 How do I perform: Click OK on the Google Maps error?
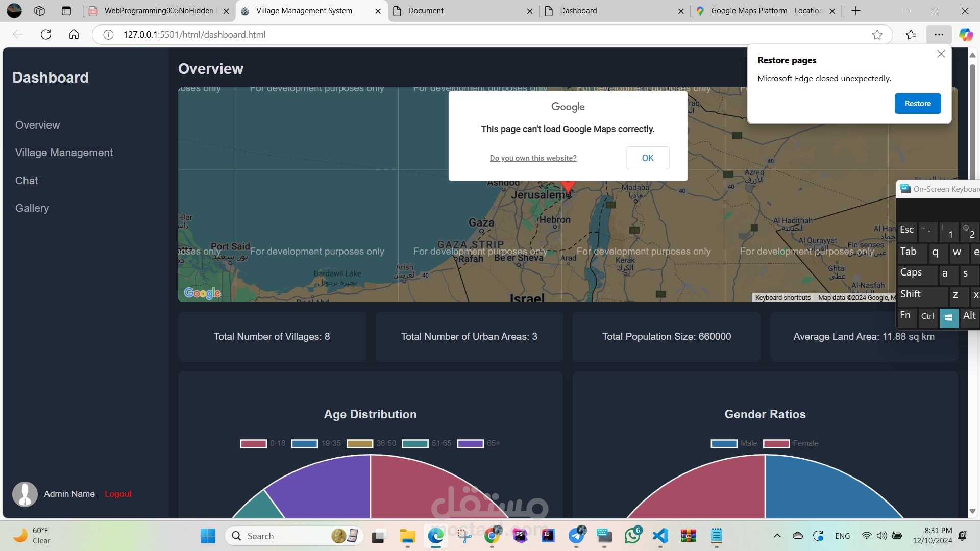[648, 158]
